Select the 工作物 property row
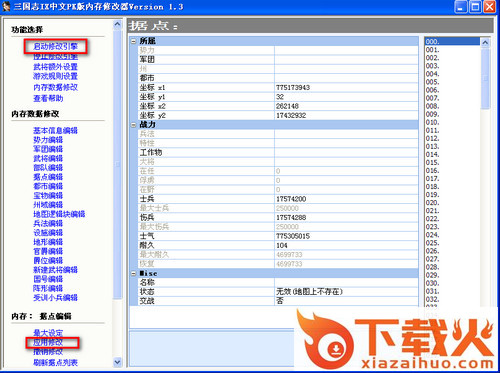Screen dimensions: 500x373 (278, 153)
